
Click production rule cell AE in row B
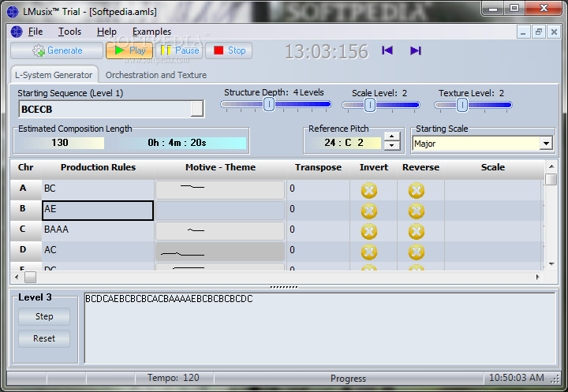[x=98, y=210]
